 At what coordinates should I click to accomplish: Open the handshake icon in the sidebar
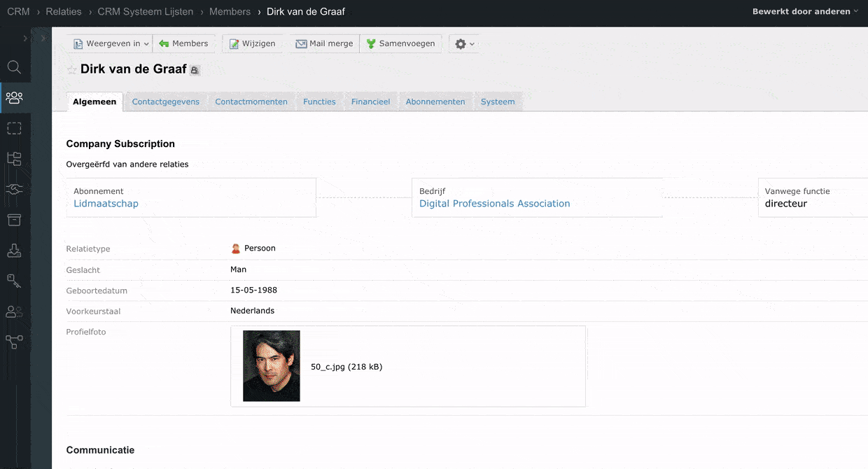point(14,189)
